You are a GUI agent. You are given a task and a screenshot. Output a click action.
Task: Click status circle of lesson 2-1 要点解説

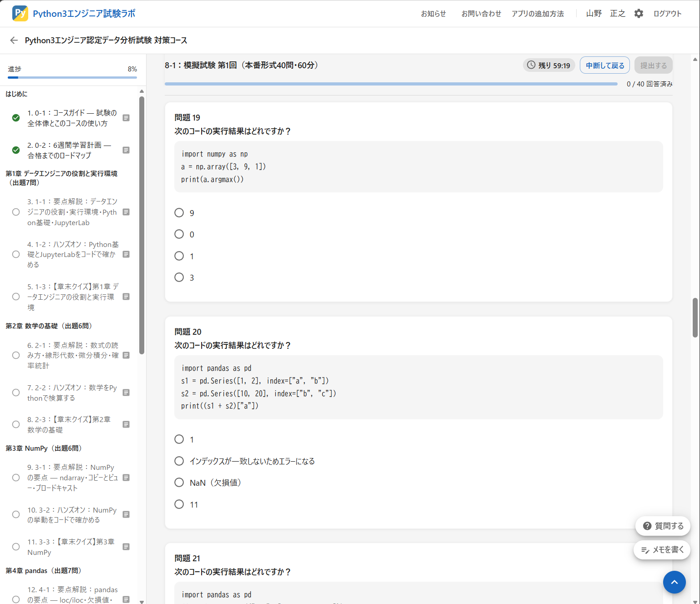click(x=16, y=355)
